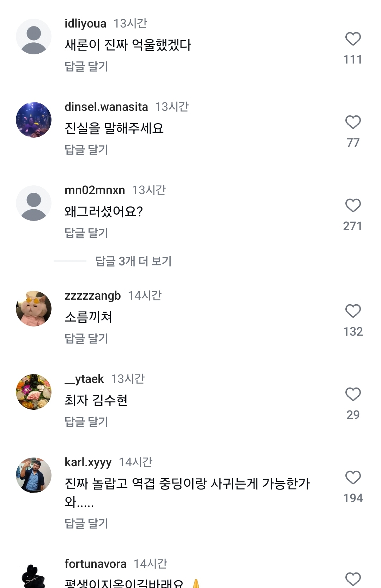Reply to mn02mnxn's comment
The width and height of the screenshot is (381, 588).
pos(86,233)
